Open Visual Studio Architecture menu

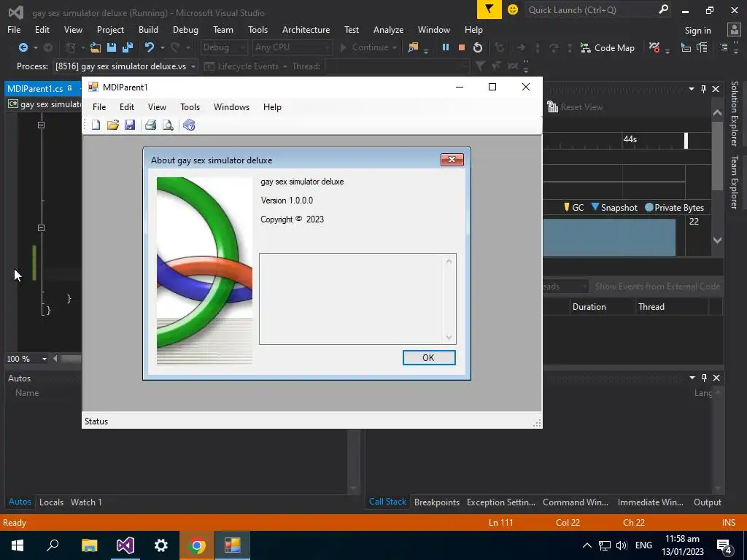306,29
